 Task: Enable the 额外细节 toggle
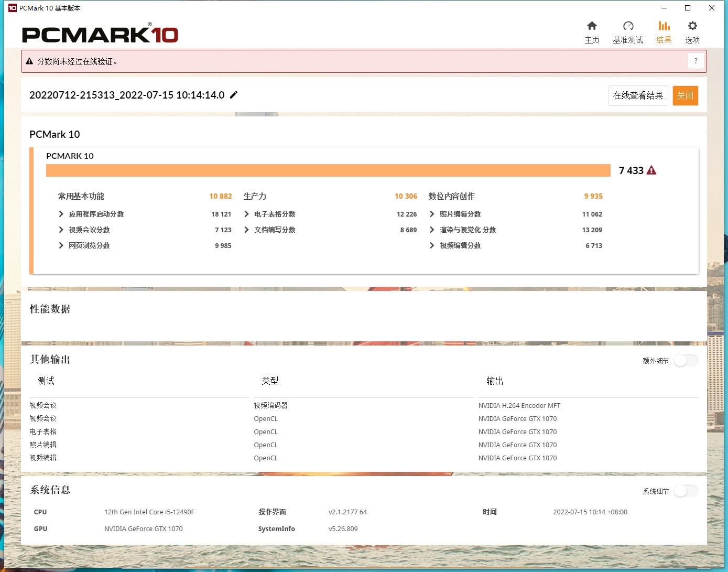(686, 361)
